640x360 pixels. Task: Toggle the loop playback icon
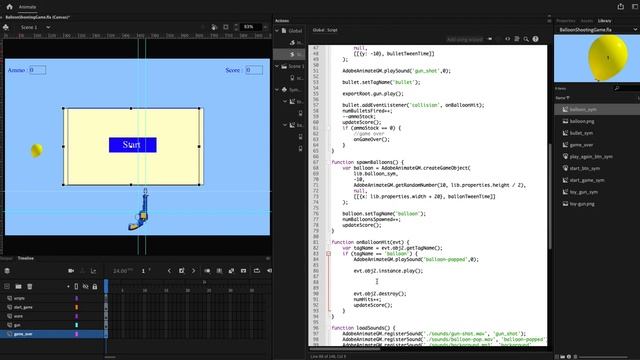coord(257,271)
